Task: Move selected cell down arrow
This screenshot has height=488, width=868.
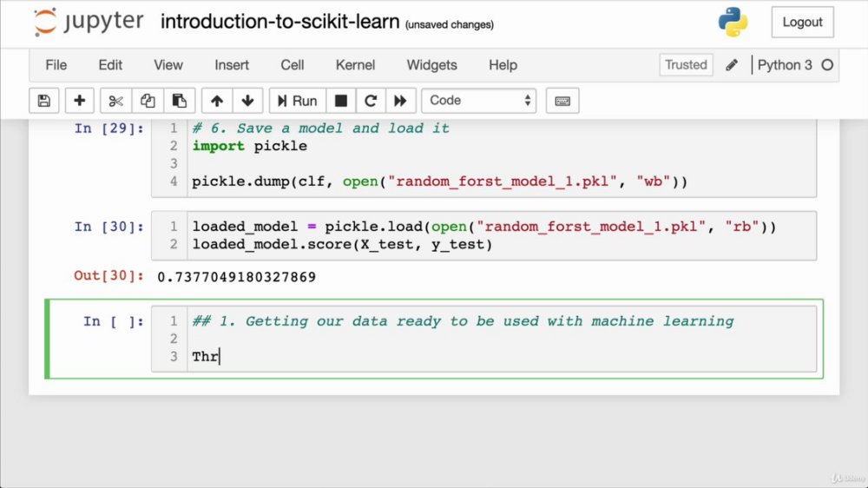Action: pos(247,101)
